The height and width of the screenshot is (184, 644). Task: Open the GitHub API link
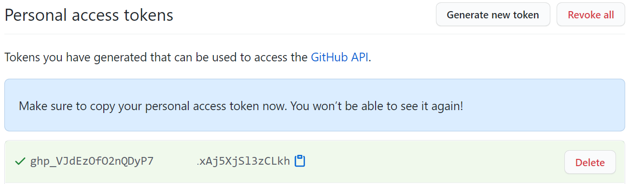[x=340, y=57]
